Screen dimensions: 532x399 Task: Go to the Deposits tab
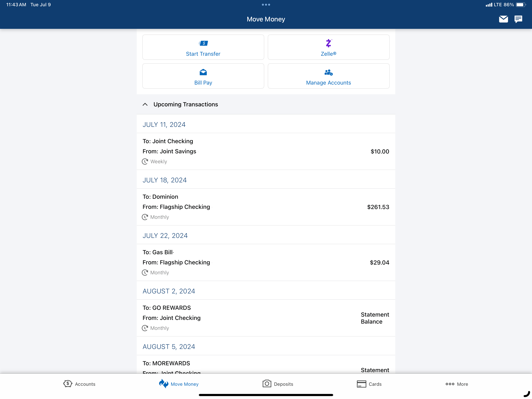pyautogui.click(x=278, y=384)
